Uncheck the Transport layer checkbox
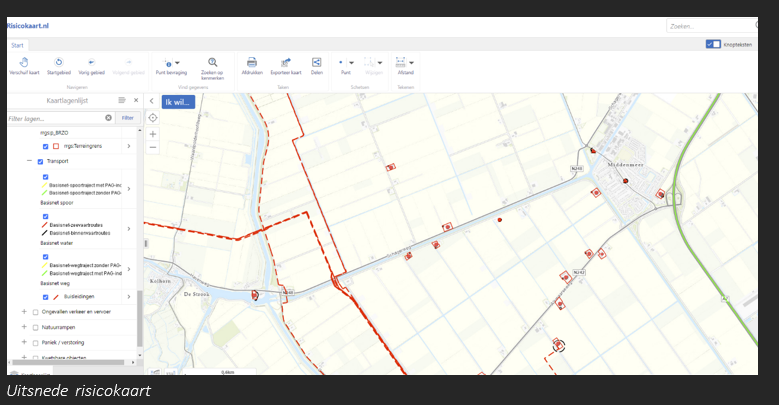The height and width of the screenshot is (405, 779). (40, 161)
